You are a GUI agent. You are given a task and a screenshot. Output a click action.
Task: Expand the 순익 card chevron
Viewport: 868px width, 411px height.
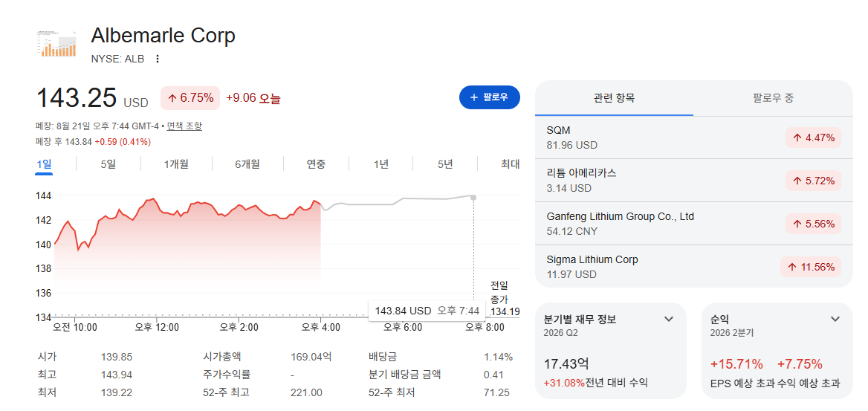(835, 319)
